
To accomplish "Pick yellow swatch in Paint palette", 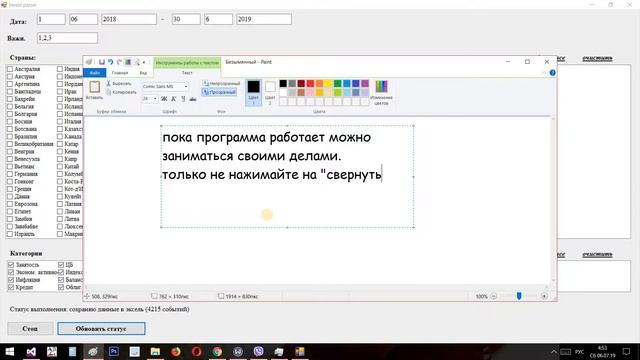I will tap(329, 84).
